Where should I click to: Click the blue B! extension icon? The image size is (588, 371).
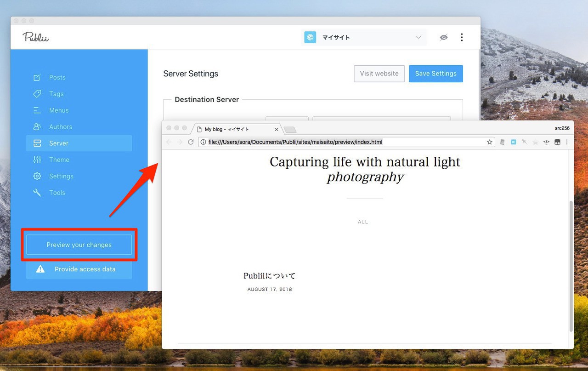coord(514,142)
